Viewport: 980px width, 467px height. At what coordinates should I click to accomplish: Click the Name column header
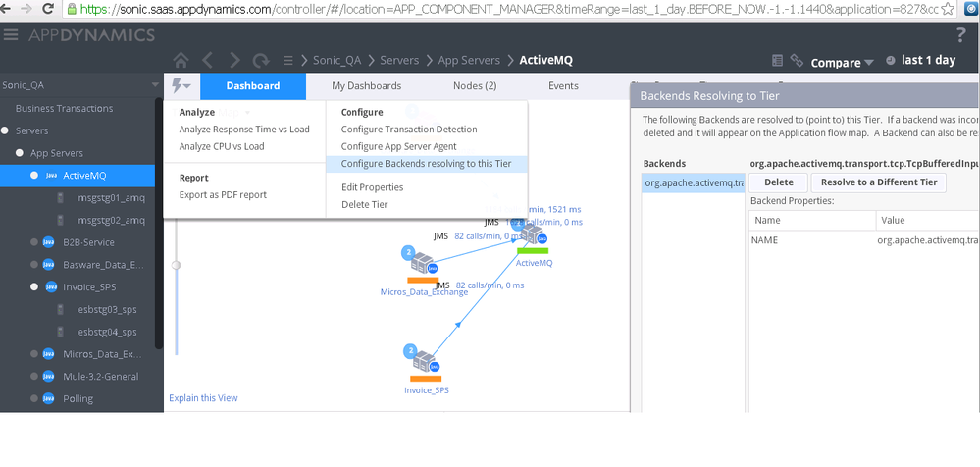[x=812, y=221]
